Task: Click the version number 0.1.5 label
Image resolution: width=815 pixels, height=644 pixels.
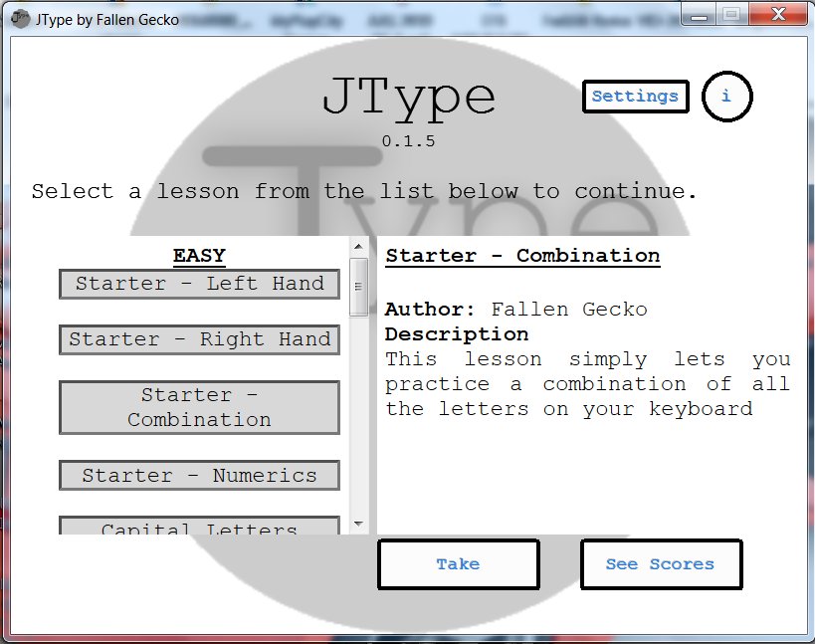Action: tap(410, 141)
